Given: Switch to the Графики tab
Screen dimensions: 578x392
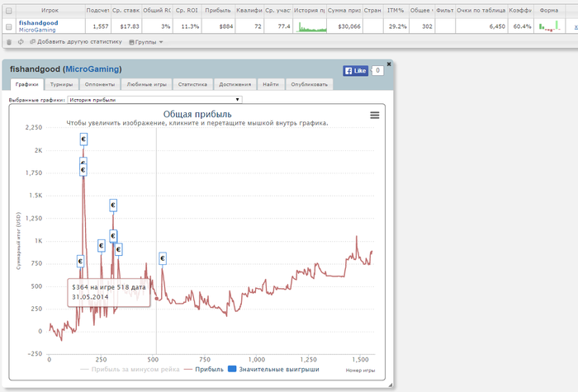Looking at the screenshot, I should click(x=27, y=84).
